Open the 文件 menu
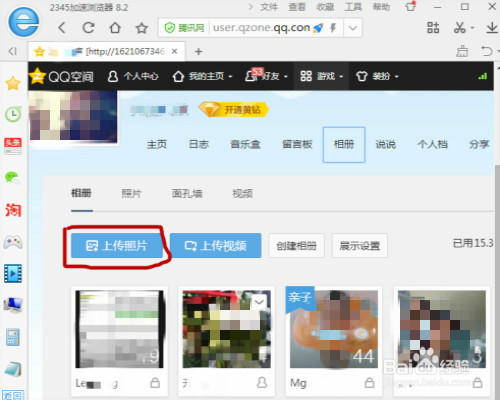Viewport: 500px width, 400px height. pos(269,7)
